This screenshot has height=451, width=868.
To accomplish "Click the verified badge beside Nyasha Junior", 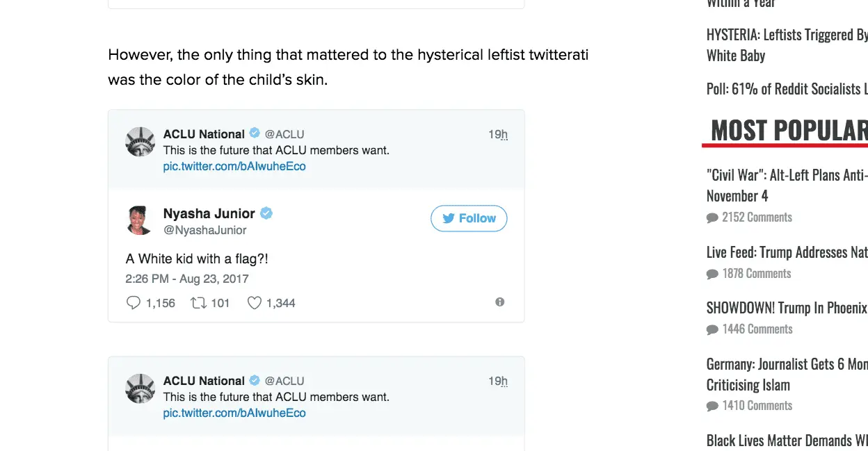I will pos(266,213).
